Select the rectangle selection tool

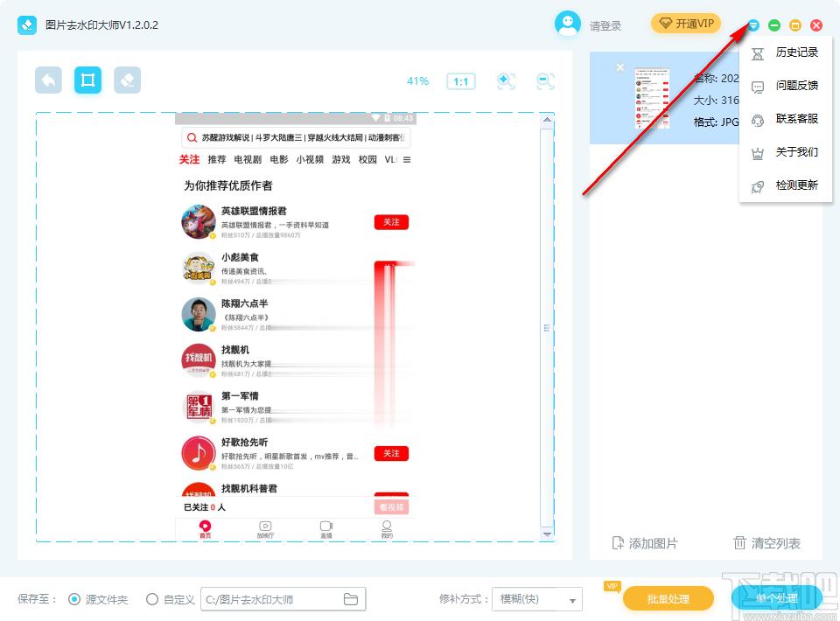(x=87, y=80)
